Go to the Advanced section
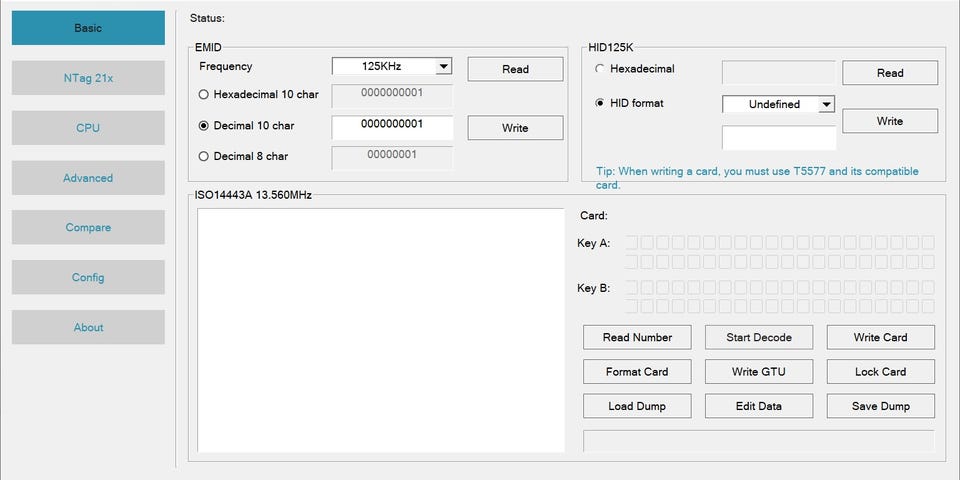The image size is (960, 480). [x=88, y=178]
